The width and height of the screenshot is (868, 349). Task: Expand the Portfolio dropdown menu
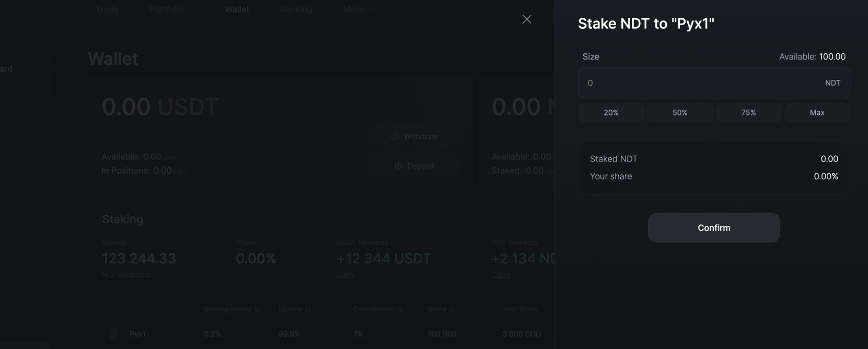coord(171,9)
